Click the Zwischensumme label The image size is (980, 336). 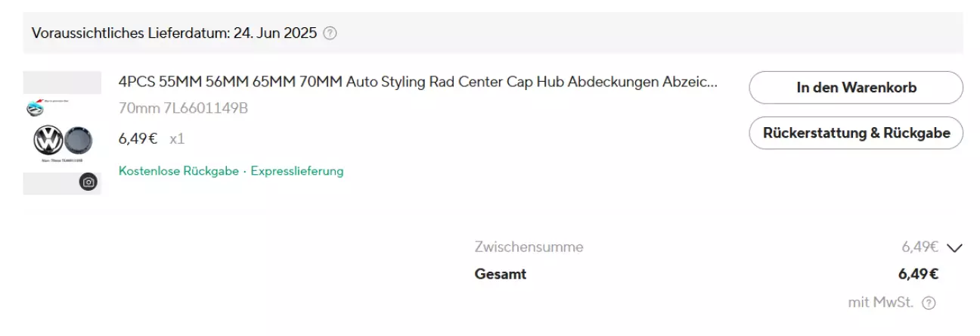[x=529, y=247]
